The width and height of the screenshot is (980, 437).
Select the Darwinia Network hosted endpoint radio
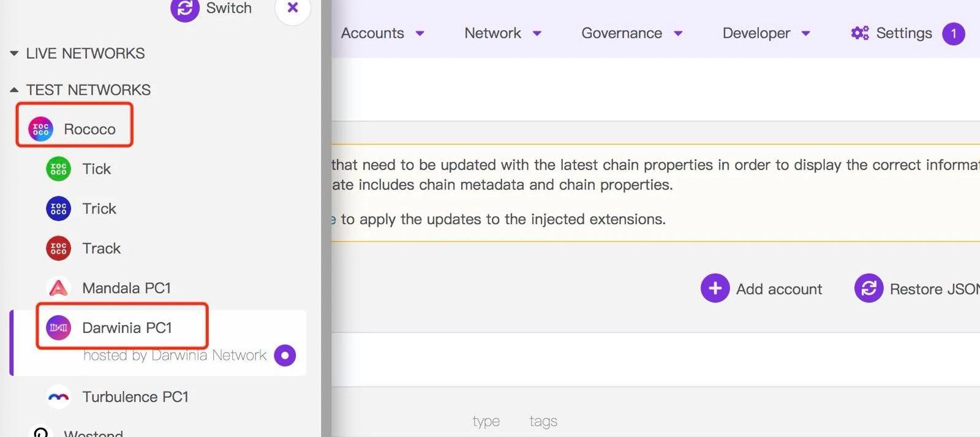point(285,356)
